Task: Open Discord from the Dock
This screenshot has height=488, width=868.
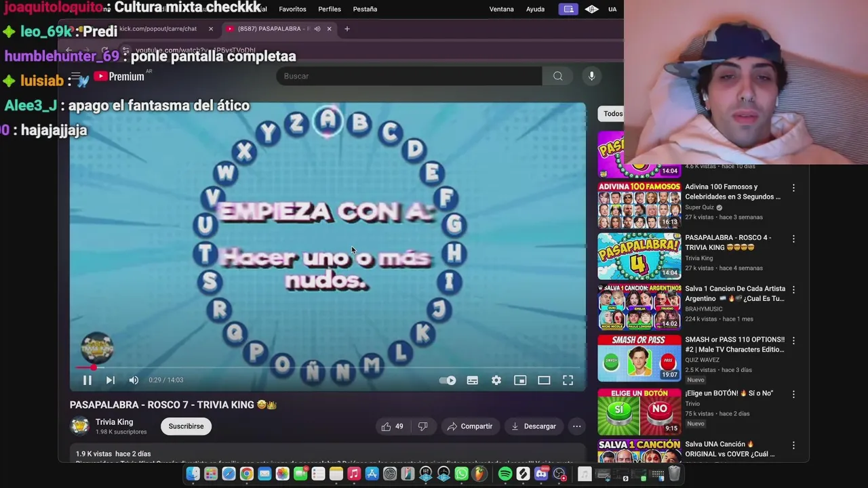Action: [x=541, y=474]
